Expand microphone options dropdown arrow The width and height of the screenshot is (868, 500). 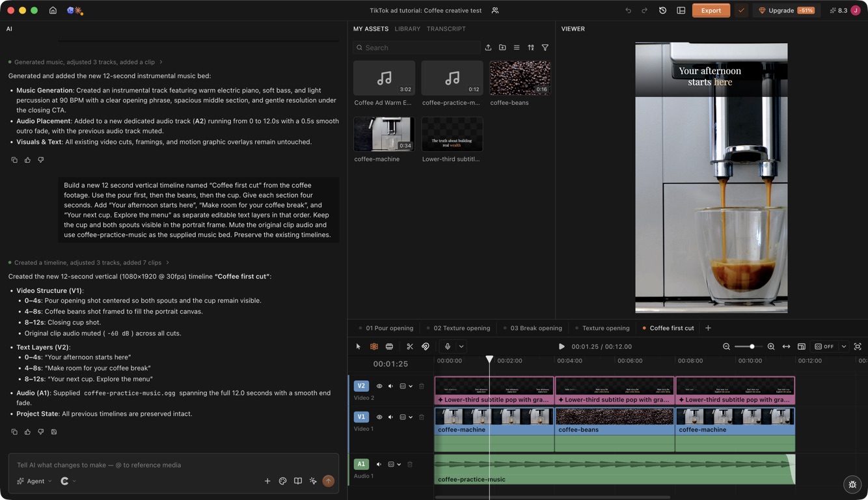tap(461, 346)
